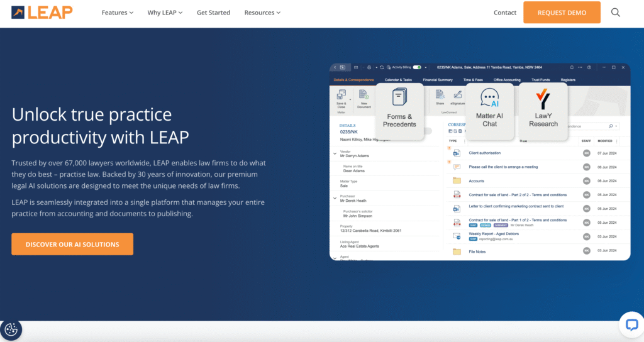Collapse the Purchaser Mr Derek Heath section

coord(335,198)
